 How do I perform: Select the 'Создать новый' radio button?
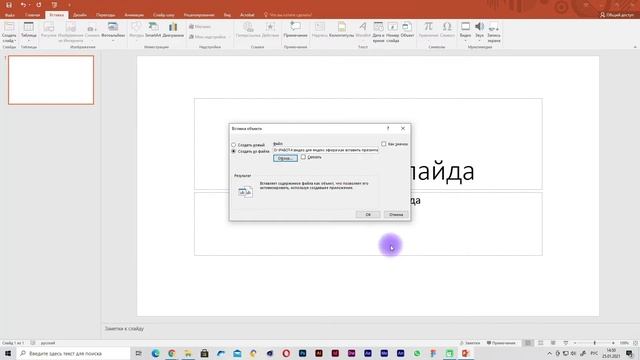[233, 145]
